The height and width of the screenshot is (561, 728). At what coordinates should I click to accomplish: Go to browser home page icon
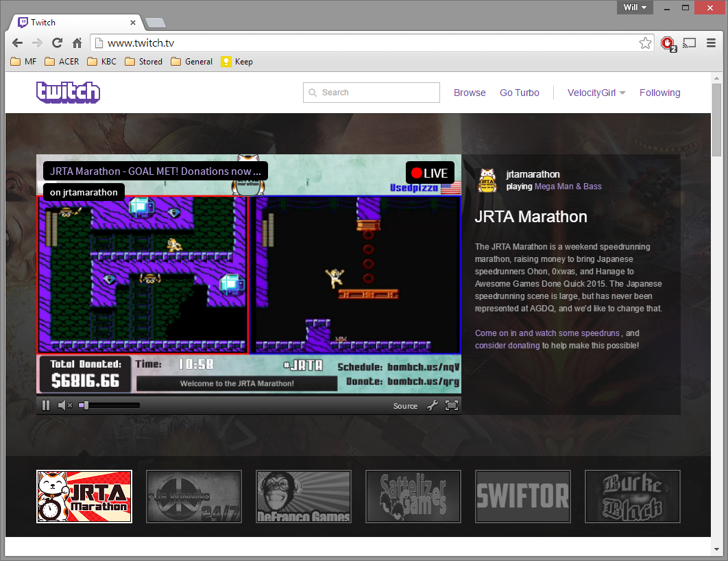coord(77,43)
